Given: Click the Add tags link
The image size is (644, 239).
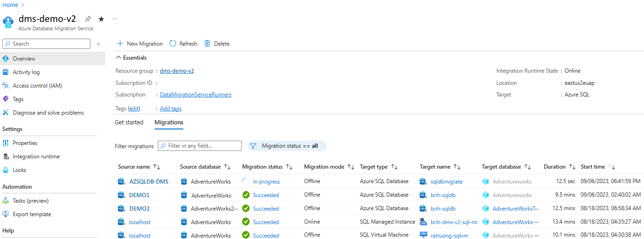Looking at the screenshot, I should 171,109.
